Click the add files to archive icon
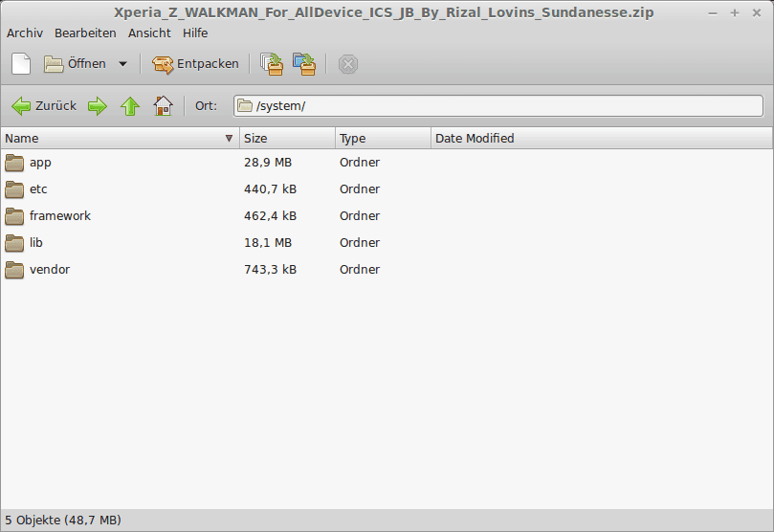Viewport: 774px width, 532px height. coord(272,64)
